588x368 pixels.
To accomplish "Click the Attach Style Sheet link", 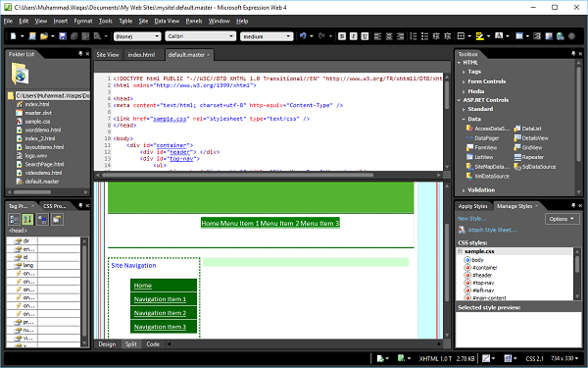I will coord(492,230).
